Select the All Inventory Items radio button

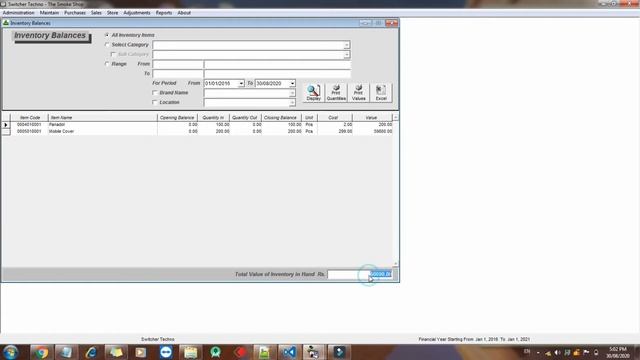[107, 35]
